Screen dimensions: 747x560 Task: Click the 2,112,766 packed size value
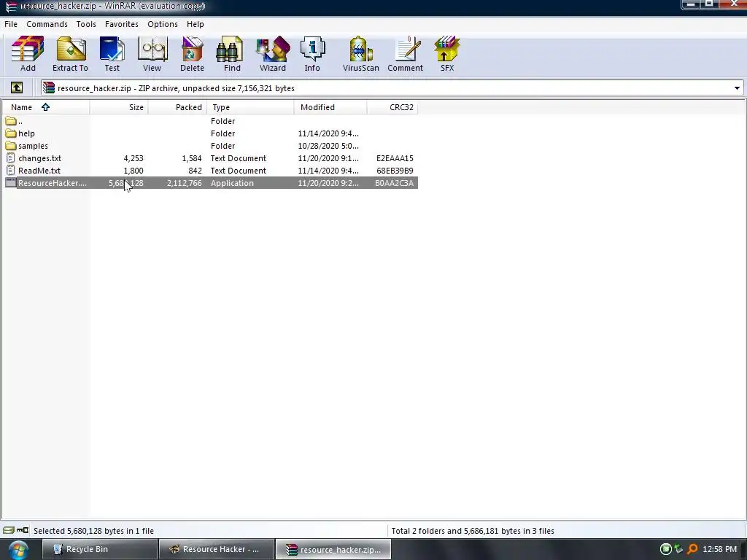coord(185,183)
